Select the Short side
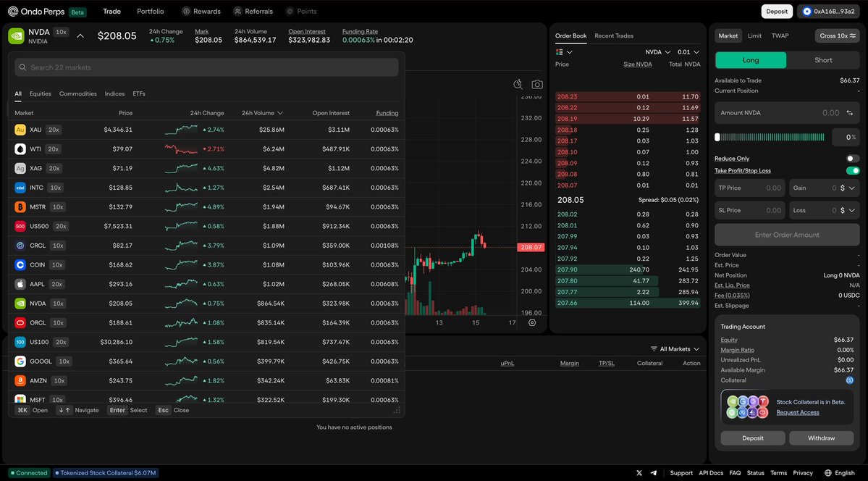The width and height of the screenshot is (868, 481). click(x=823, y=60)
